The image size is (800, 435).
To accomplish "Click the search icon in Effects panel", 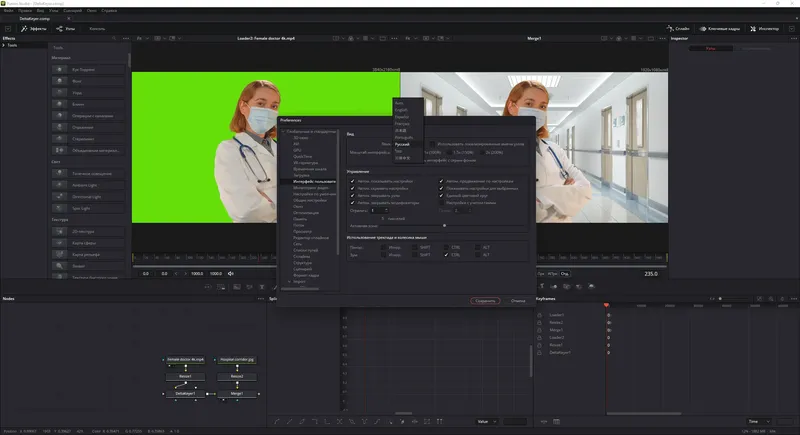I will click(x=114, y=38).
